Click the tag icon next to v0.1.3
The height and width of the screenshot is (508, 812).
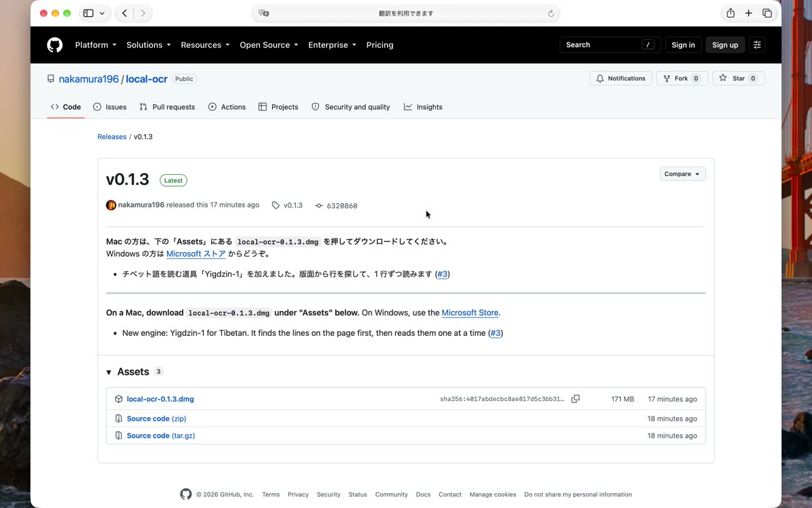pos(275,205)
